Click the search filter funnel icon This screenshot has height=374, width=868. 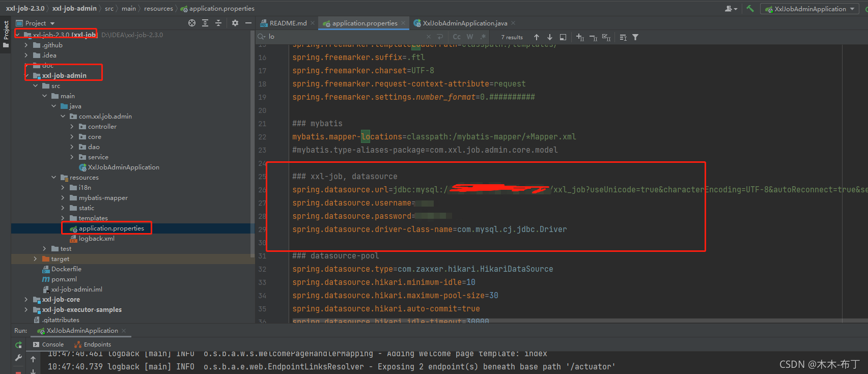[x=635, y=37]
